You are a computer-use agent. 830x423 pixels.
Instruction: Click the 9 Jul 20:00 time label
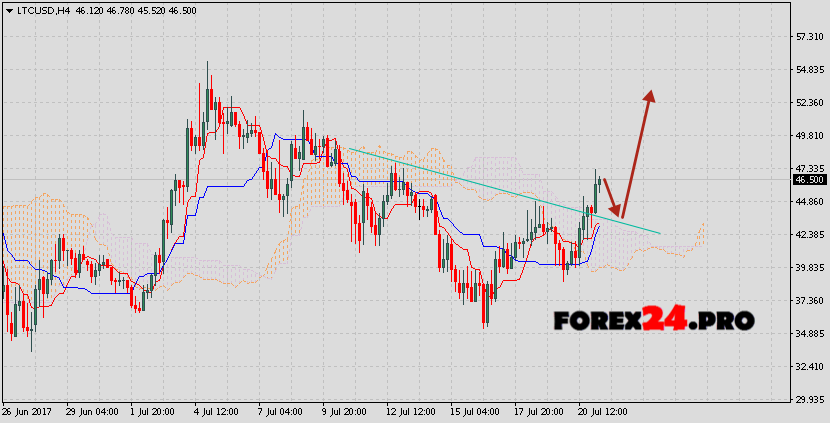[345, 411]
